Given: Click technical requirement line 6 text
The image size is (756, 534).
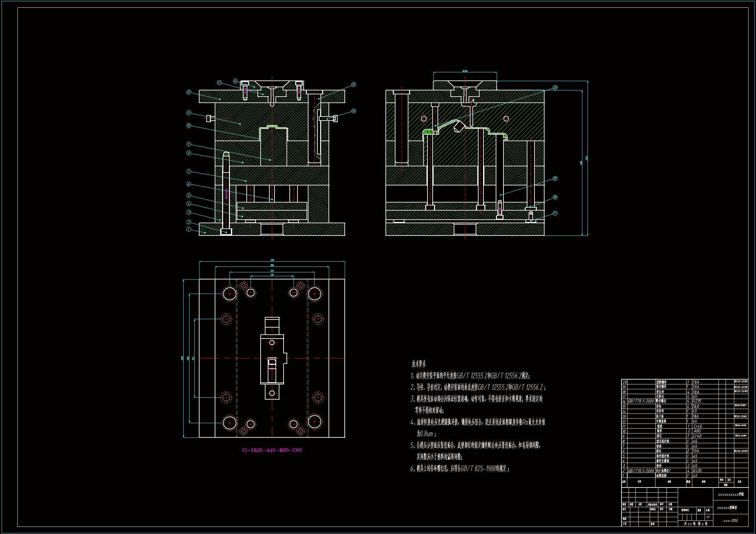Looking at the screenshot, I should 460,468.
